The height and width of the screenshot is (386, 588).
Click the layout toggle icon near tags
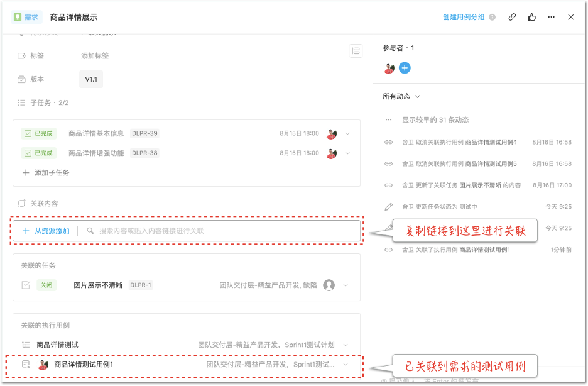pyautogui.click(x=356, y=51)
